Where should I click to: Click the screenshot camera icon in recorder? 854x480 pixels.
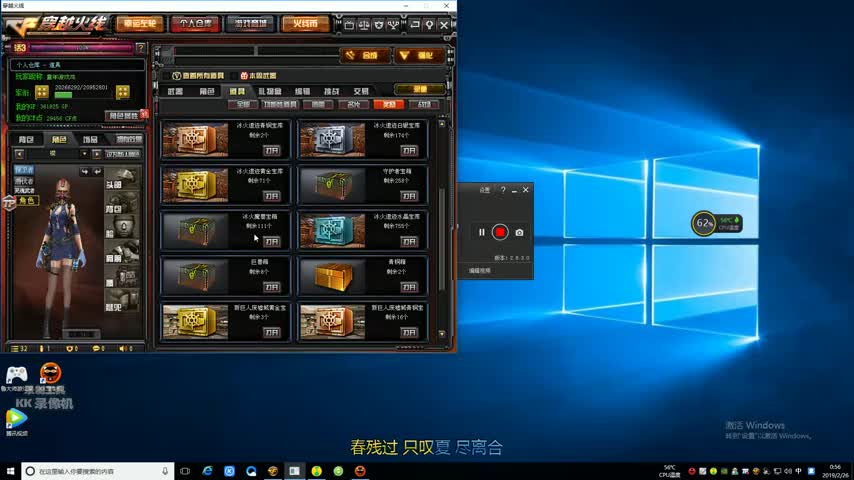519,232
